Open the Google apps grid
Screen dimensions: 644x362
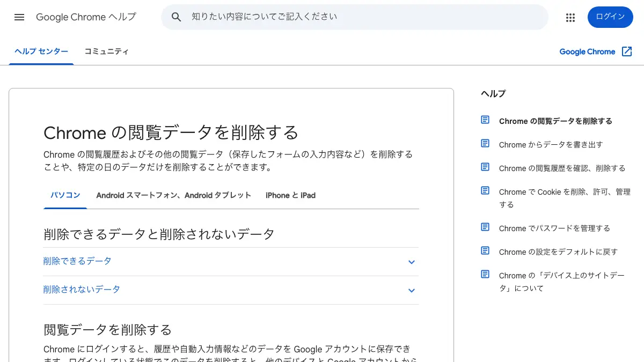pos(570,17)
